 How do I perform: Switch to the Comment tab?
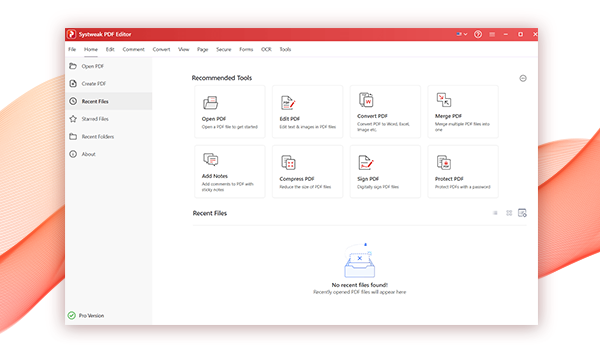134,49
